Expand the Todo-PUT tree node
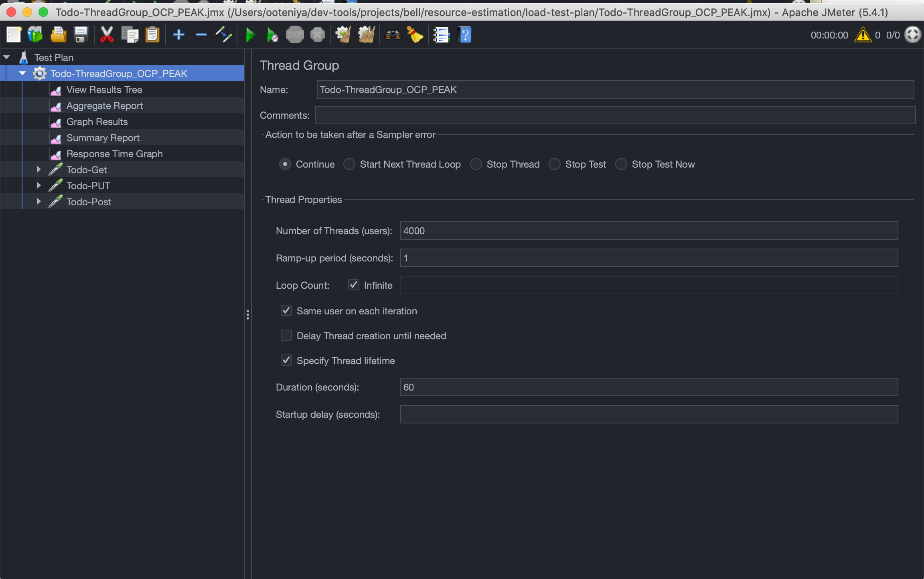Viewport: 924px width, 579px height. point(38,186)
